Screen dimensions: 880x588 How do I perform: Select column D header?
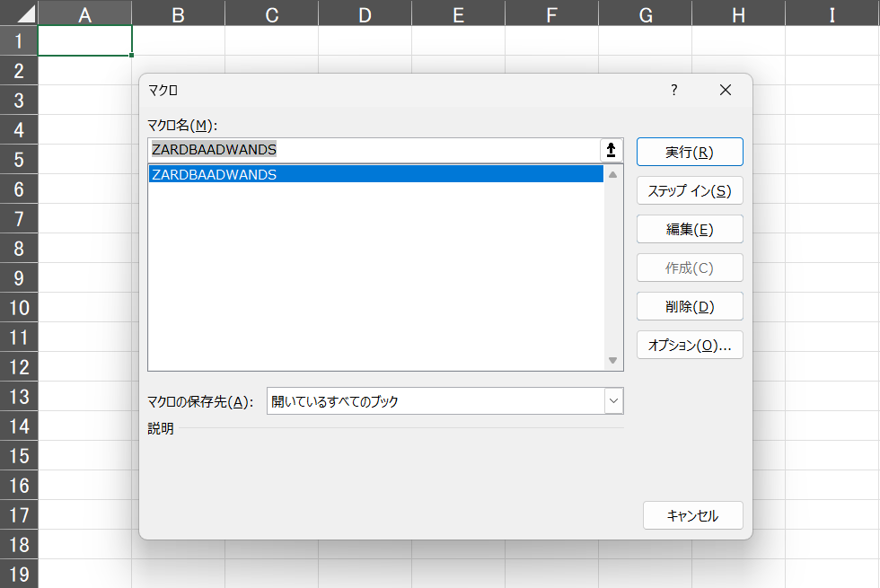[365, 13]
